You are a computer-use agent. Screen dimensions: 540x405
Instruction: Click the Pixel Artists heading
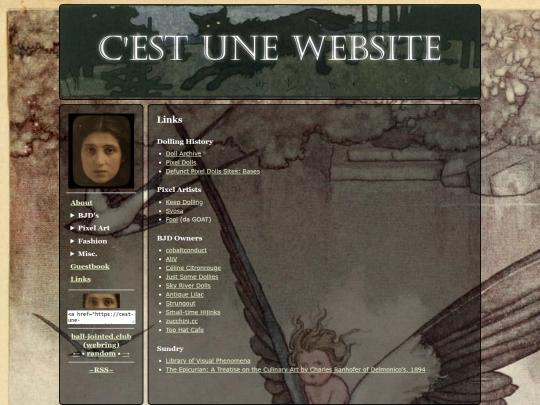point(179,189)
